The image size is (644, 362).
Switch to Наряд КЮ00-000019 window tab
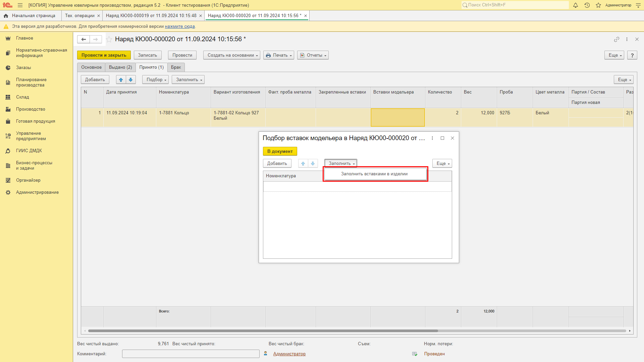pos(151,16)
